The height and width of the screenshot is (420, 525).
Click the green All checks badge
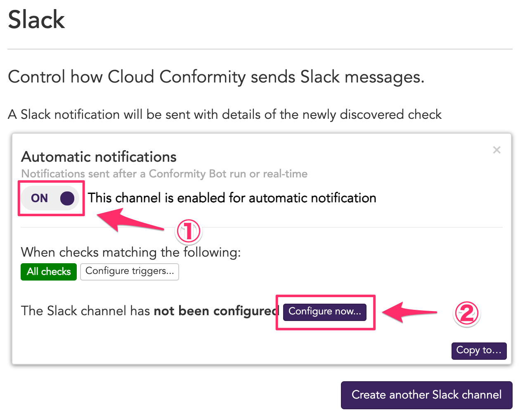click(x=48, y=271)
